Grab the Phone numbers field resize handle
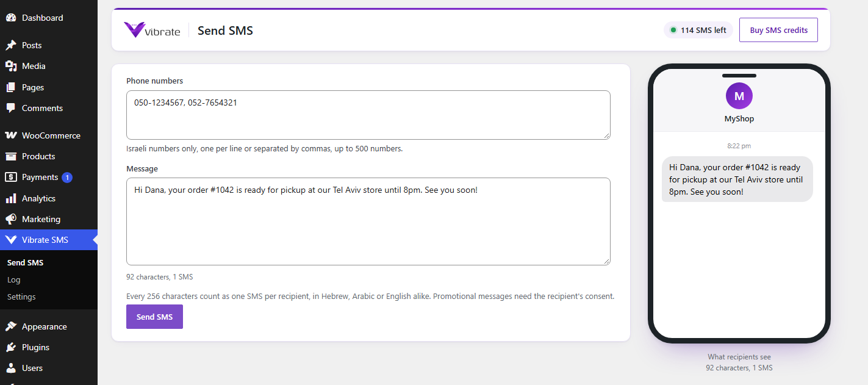Screen dimensions: 868x385 pos(606,135)
